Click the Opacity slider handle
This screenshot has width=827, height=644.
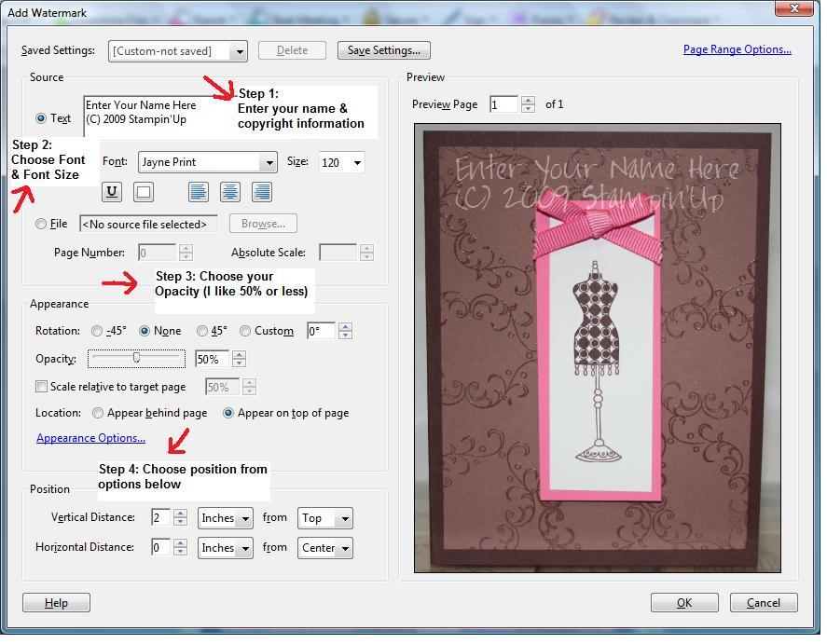click(x=137, y=358)
